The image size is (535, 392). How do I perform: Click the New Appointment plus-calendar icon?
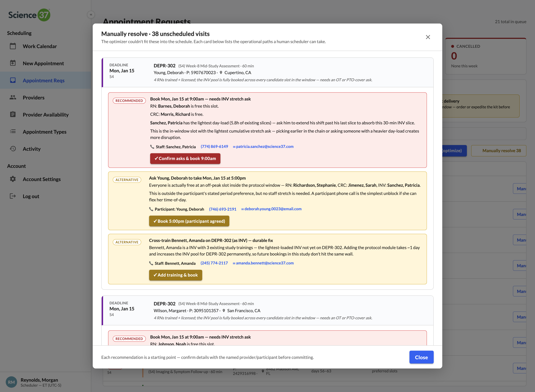coord(13,63)
